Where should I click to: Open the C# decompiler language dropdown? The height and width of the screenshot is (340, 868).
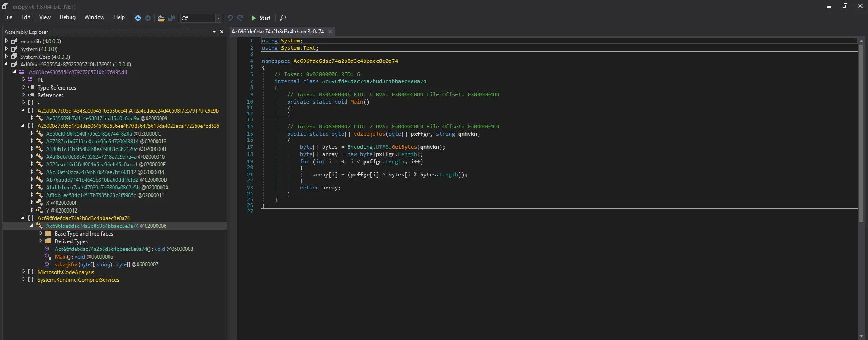click(x=218, y=19)
